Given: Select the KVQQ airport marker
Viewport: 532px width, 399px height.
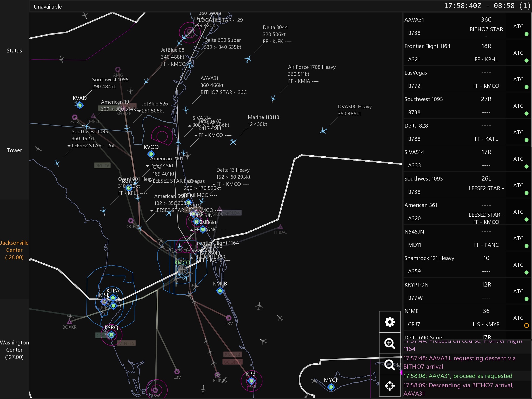Looking at the screenshot, I should (x=151, y=154).
